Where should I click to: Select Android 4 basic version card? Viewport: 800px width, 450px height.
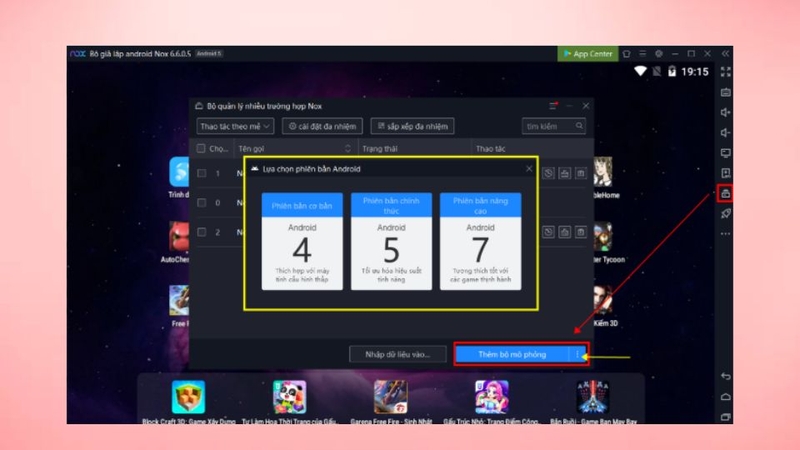(x=302, y=241)
